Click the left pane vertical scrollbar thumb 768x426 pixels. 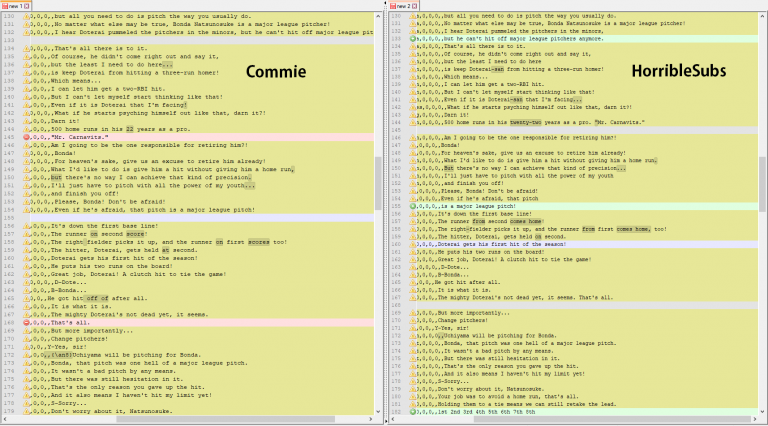coord(378,183)
